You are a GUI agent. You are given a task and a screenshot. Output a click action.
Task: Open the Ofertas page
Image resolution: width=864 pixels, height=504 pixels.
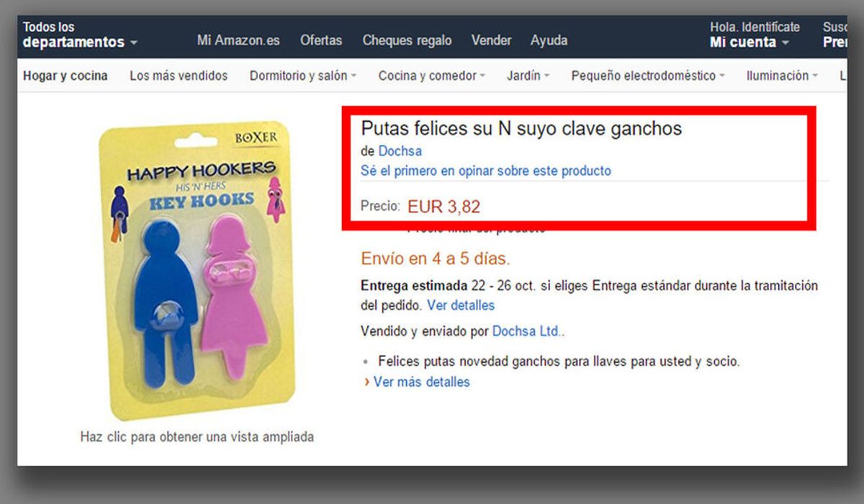[x=321, y=40]
